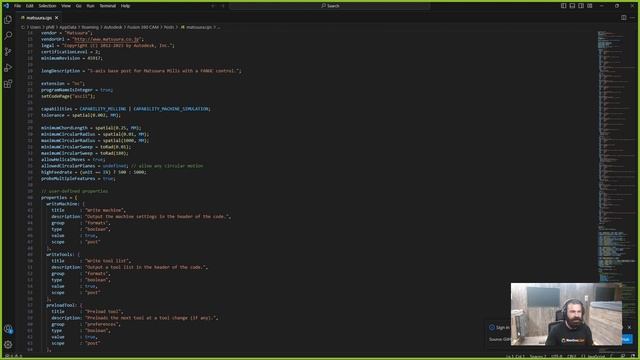Image resolution: width=640 pixels, height=360 pixels.
Task: Click the AppData breadcrumb segment
Action: pyautogui.click(x=68, y=27)
